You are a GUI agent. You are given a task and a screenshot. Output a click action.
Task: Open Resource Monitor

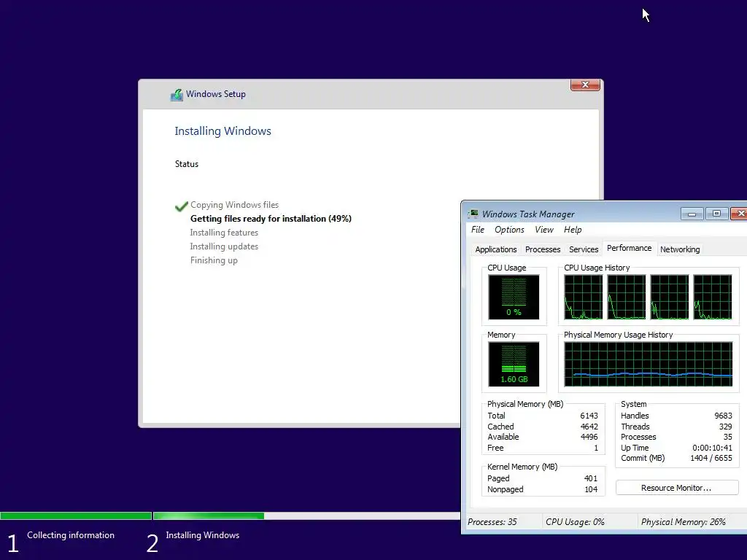[x=676, y=488]
